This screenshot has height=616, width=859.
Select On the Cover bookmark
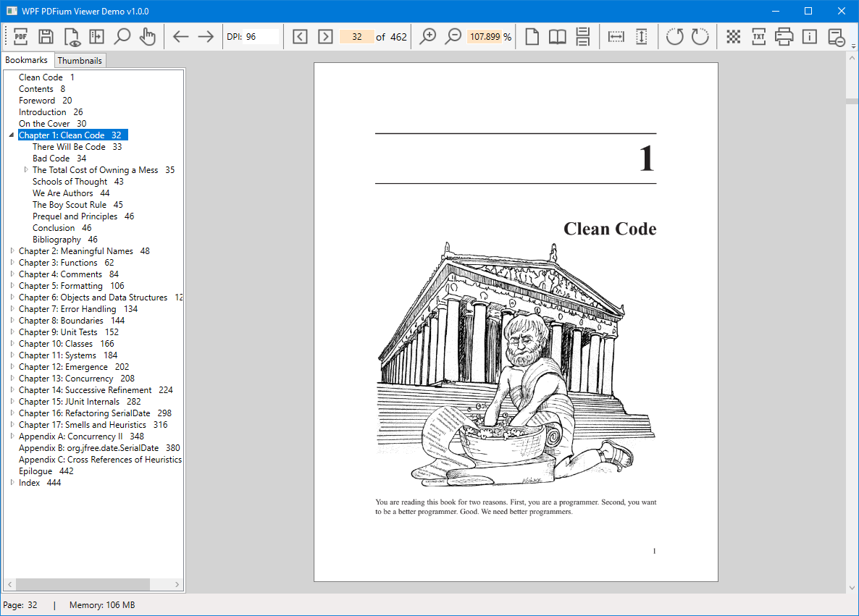pyautogui.click(x=53, y=123)
